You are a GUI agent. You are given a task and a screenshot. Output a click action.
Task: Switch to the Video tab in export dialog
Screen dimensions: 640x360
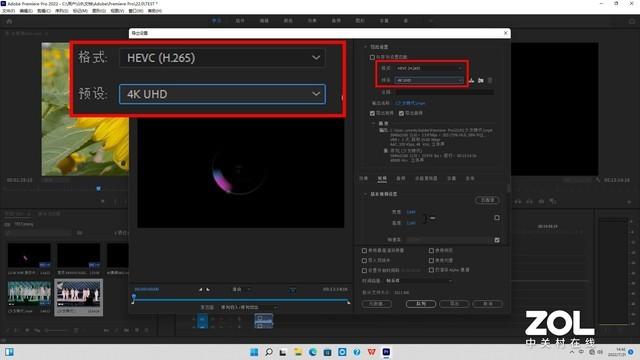tap(382, 178)
